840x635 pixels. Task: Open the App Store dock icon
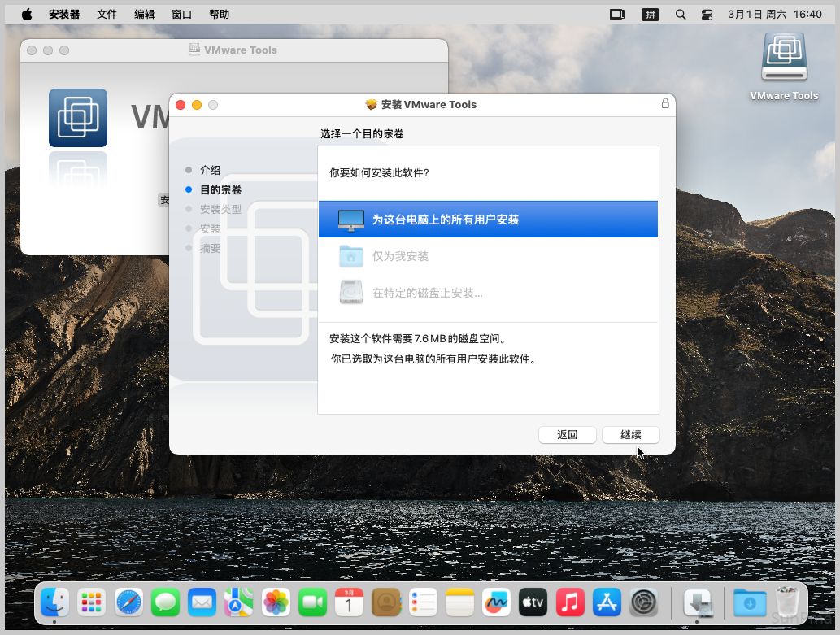point(607,602)
